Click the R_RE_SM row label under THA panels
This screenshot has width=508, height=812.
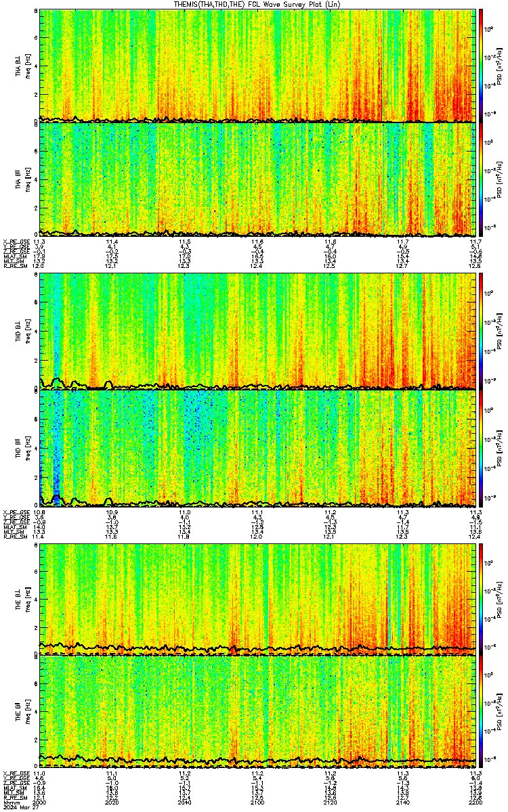[x=14, y=265]
